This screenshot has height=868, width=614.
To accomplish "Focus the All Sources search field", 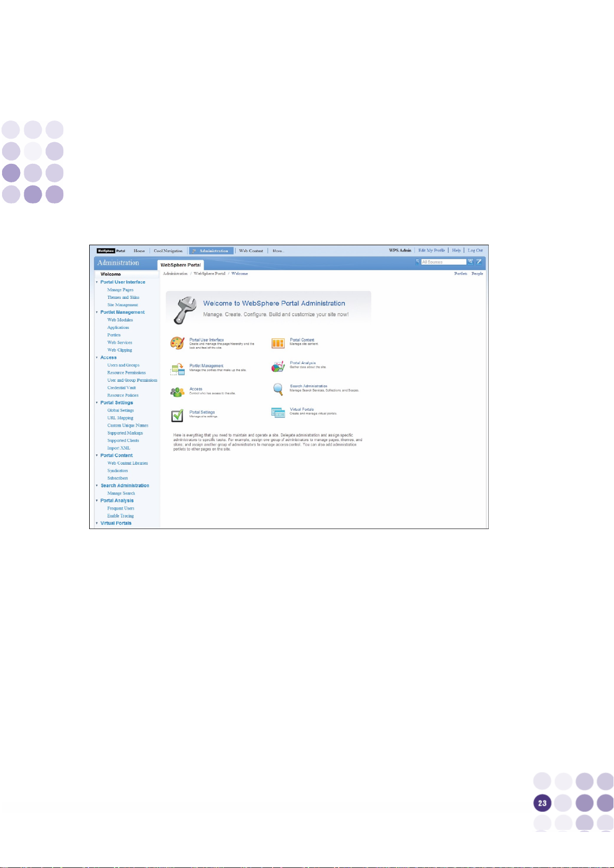I will tap(443, 262).
